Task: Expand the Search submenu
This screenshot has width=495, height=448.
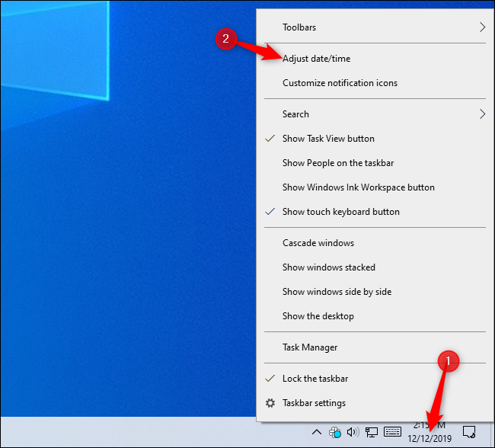Action: click(x=375, y=114)
